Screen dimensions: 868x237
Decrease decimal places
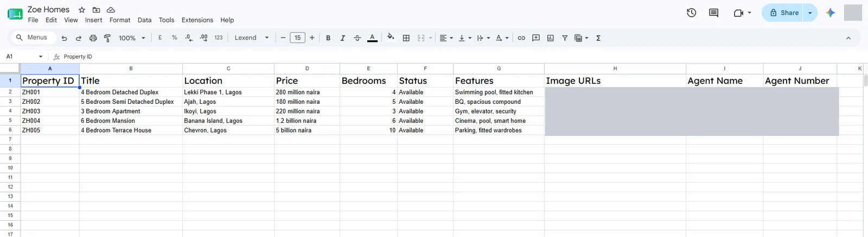pos(189,38)
